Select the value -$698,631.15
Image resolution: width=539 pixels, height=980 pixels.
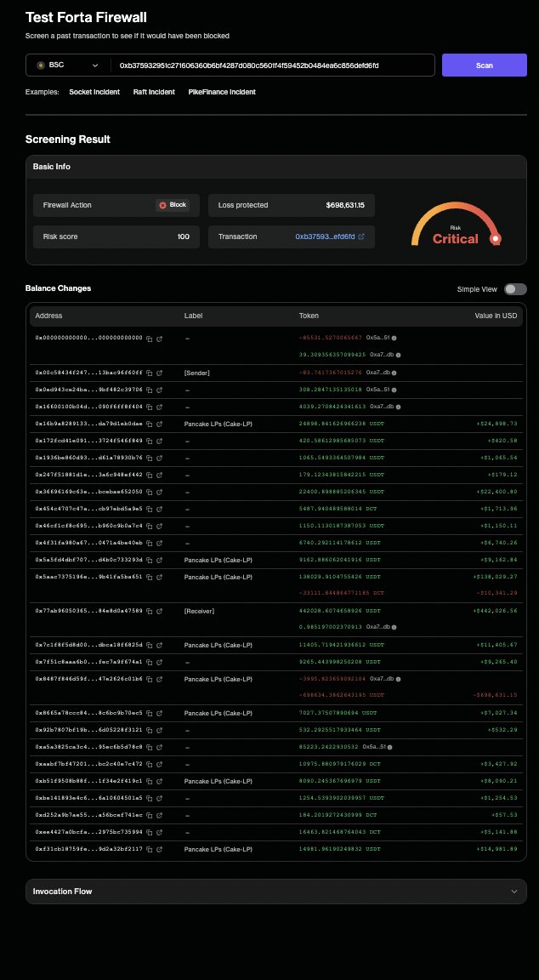[496, 694]
